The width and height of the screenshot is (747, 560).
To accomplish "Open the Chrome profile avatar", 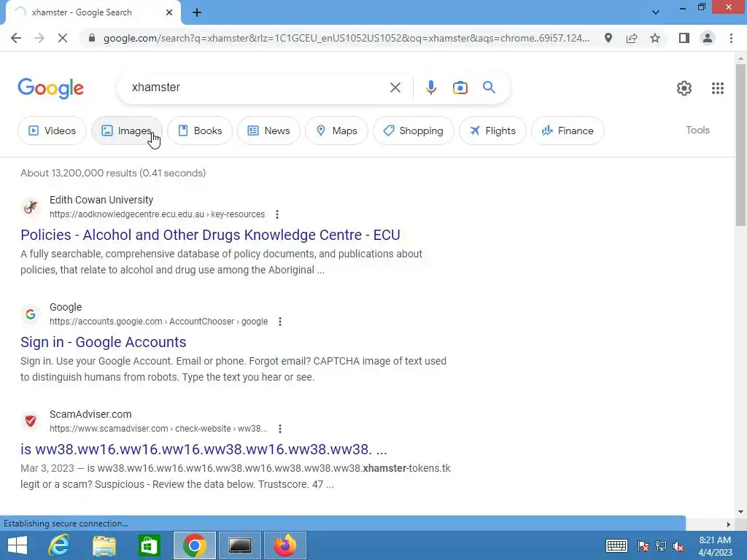I will tap(708, 38).
